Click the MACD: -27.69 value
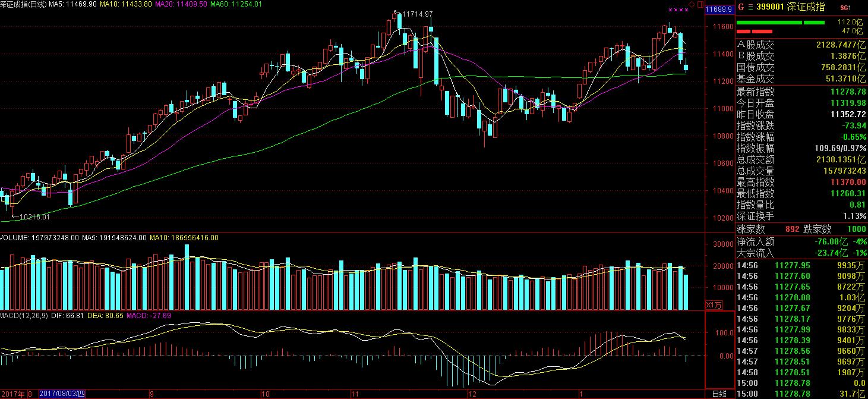Screen dimensions: 868x399 click(149, 315)
